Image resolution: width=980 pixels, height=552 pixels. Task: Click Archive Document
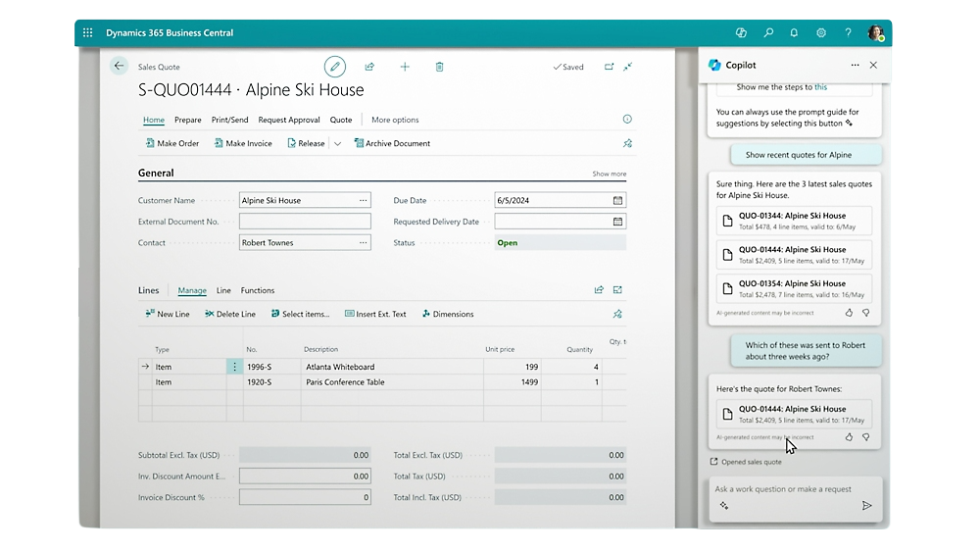(x=392, y=143)
